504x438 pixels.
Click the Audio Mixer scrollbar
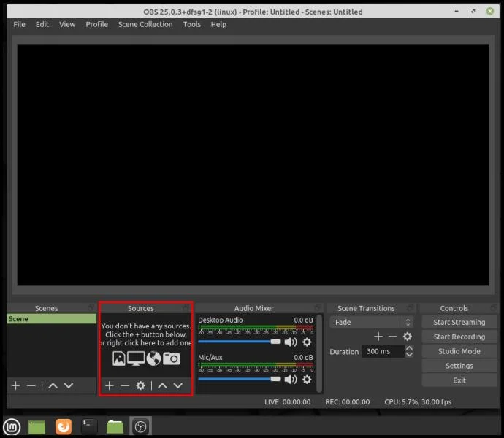pos(319,353)
